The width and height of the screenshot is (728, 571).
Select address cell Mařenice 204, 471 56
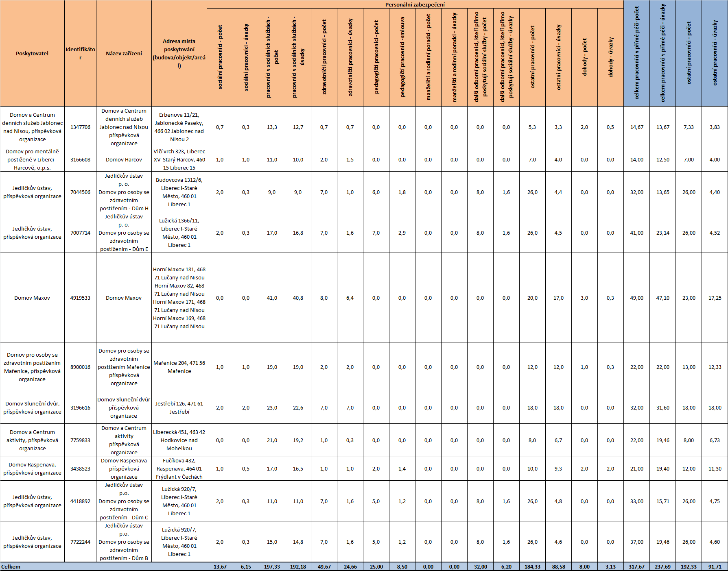(x=179, y=367)
